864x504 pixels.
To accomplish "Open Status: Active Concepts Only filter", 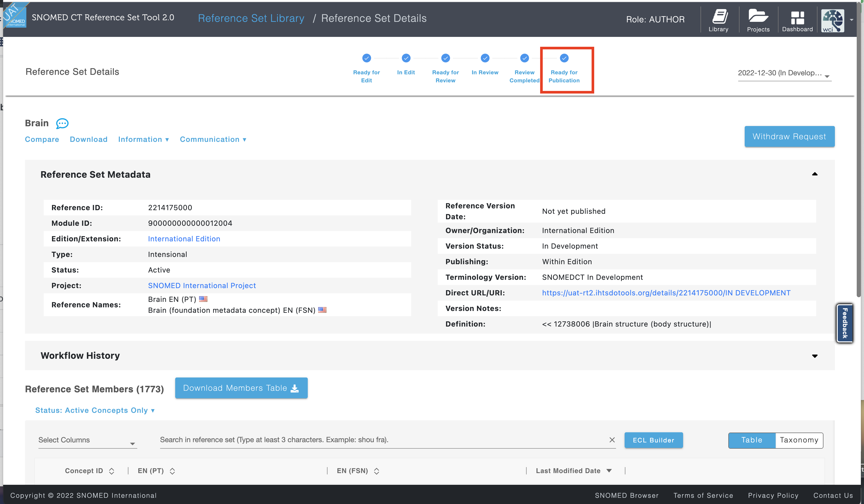I will coord(95,410).
